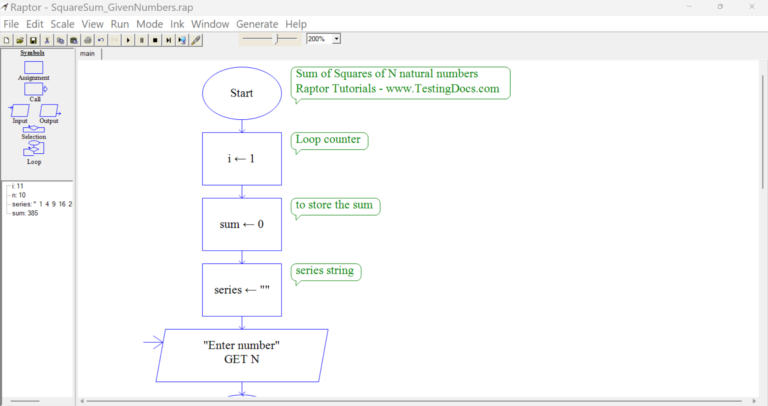Click the execution speed slider handle

point(277,39)
